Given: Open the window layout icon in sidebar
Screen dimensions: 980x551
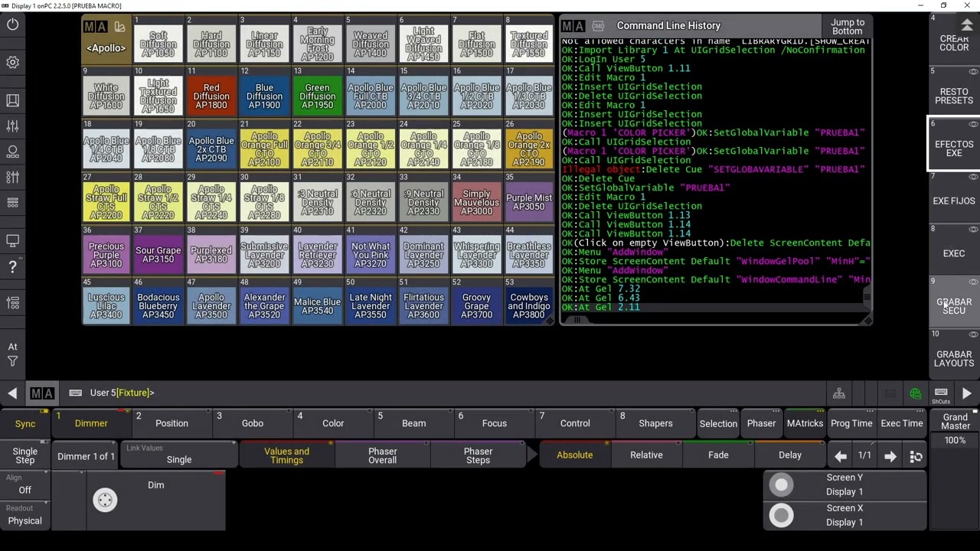Looking at the screenshot, I should coord(13,100).
